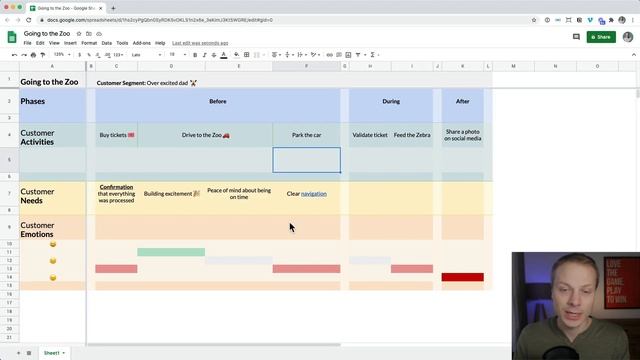Screen dimensions: 640x360
Task: Format as currency with the dollar icon
Action: coord(79,55)
